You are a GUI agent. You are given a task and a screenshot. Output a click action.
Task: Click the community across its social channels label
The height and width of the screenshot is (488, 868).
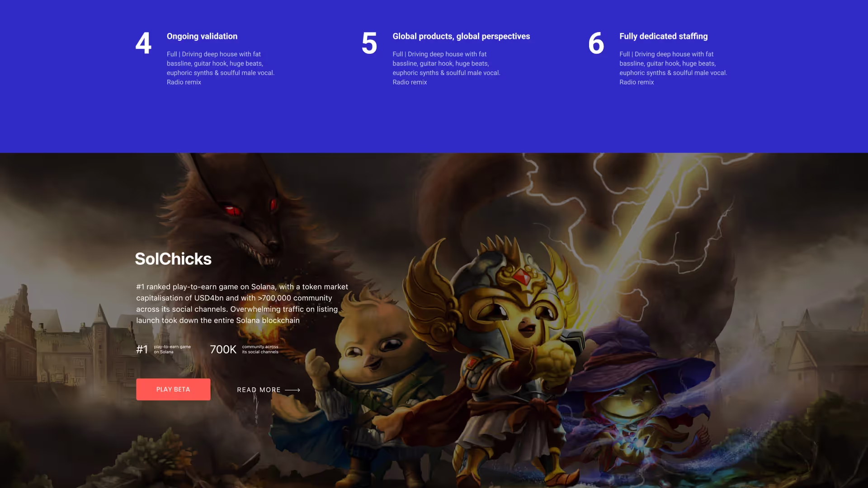(260, 349)
